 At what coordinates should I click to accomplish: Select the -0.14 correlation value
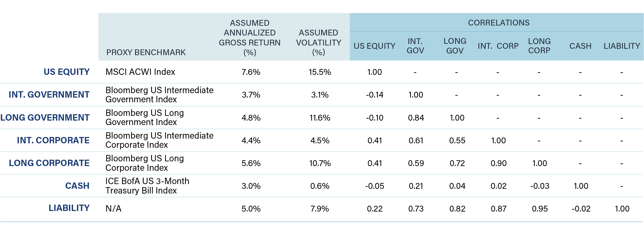coord(375,95)
